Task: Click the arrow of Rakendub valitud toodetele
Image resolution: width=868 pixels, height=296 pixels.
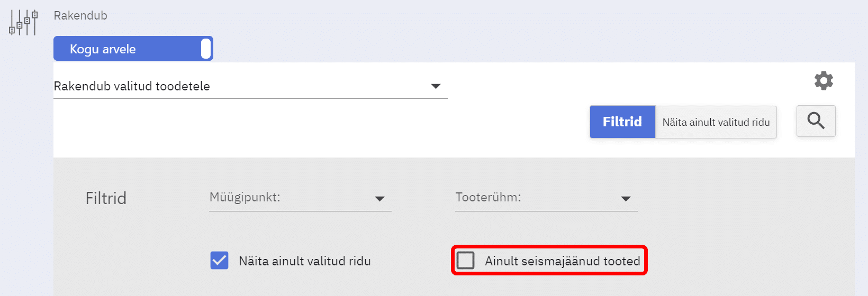Action: pyautogui.click(x=436, y=86)
